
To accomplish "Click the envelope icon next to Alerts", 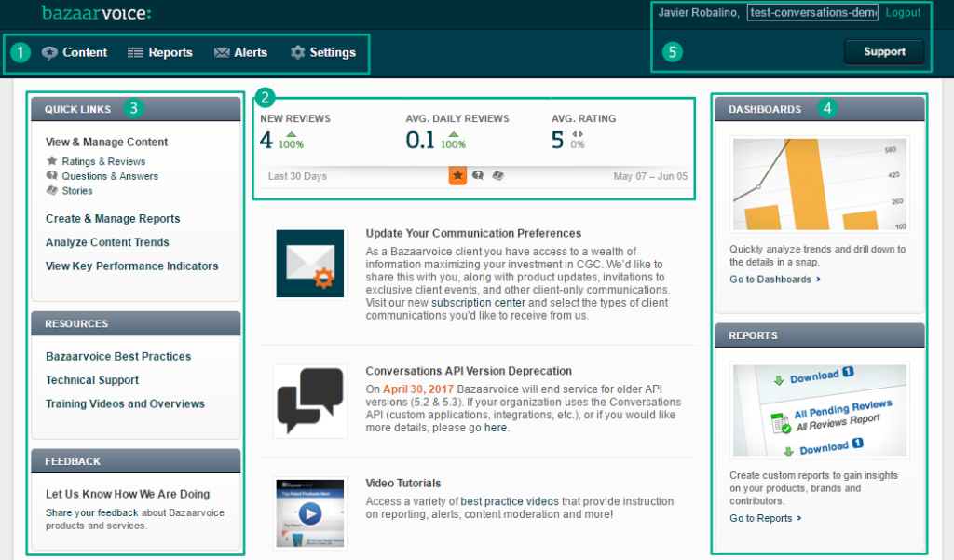I will click(x=222, y=52).
